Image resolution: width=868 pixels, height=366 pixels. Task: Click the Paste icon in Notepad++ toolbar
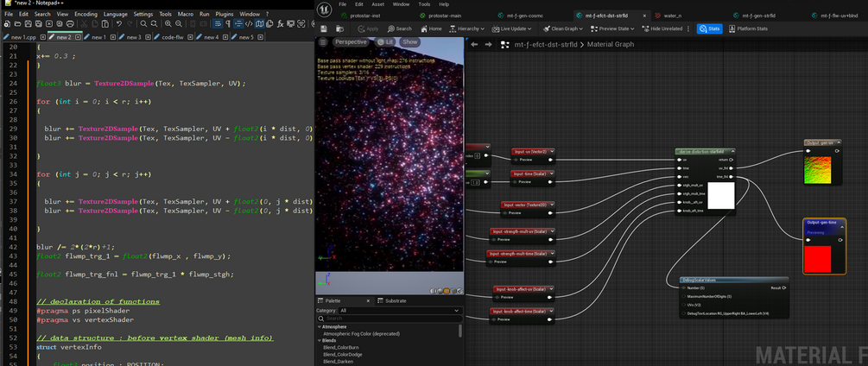point(105,24)
